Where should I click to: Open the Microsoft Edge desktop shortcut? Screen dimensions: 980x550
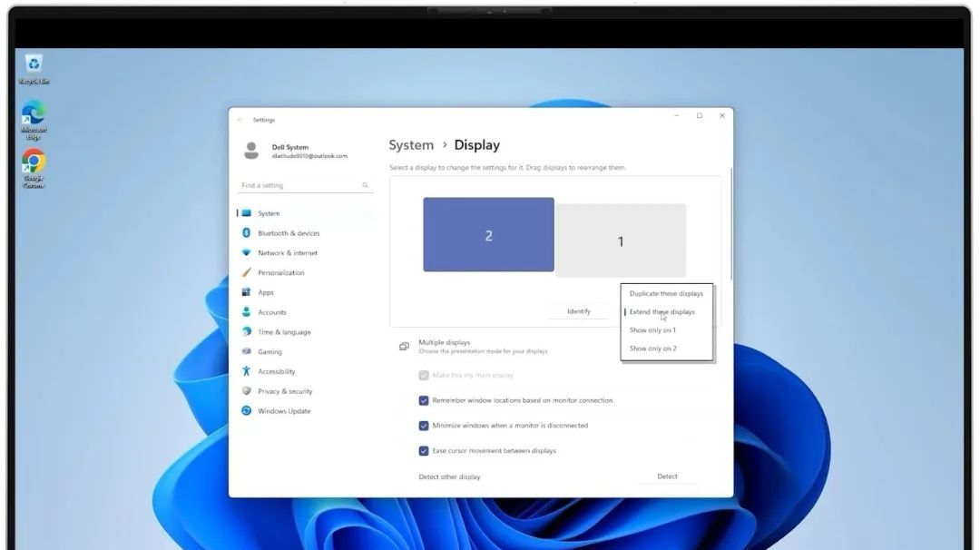tap(34, 121)
